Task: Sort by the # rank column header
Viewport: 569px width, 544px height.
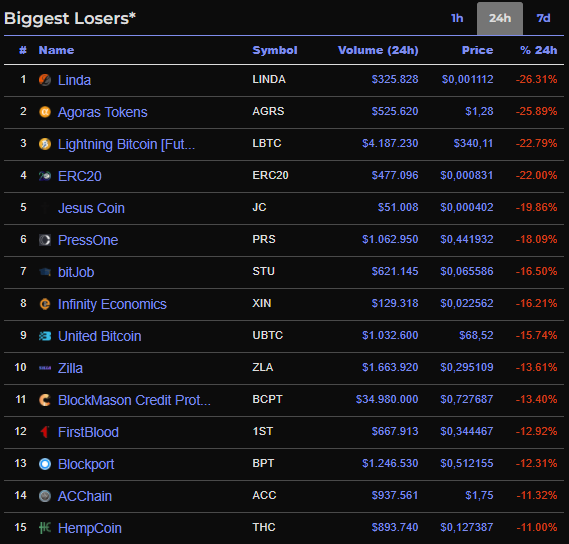Action: click(23, 50)
